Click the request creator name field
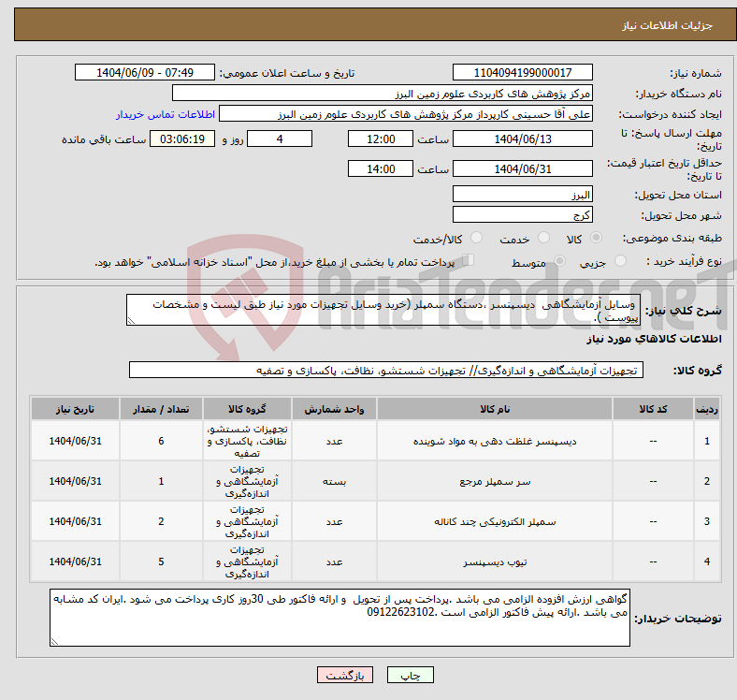 406,114
